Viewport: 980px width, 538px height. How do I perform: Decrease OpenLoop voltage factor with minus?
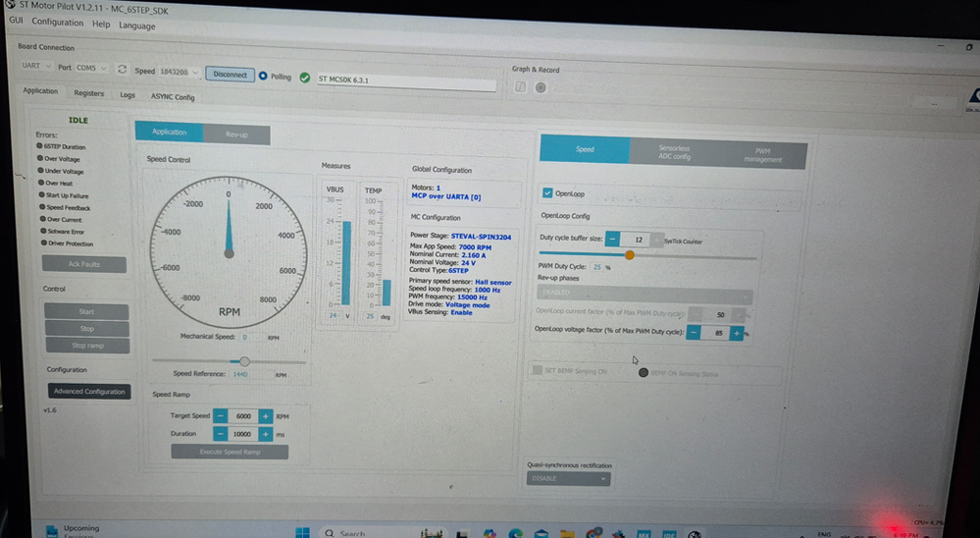pos(694,333)
